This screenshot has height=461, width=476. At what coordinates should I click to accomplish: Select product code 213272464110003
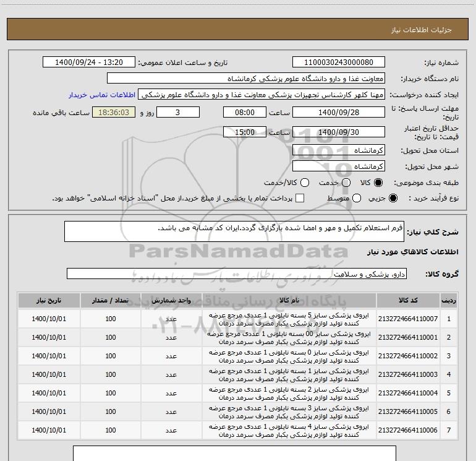tap(408, 374)
